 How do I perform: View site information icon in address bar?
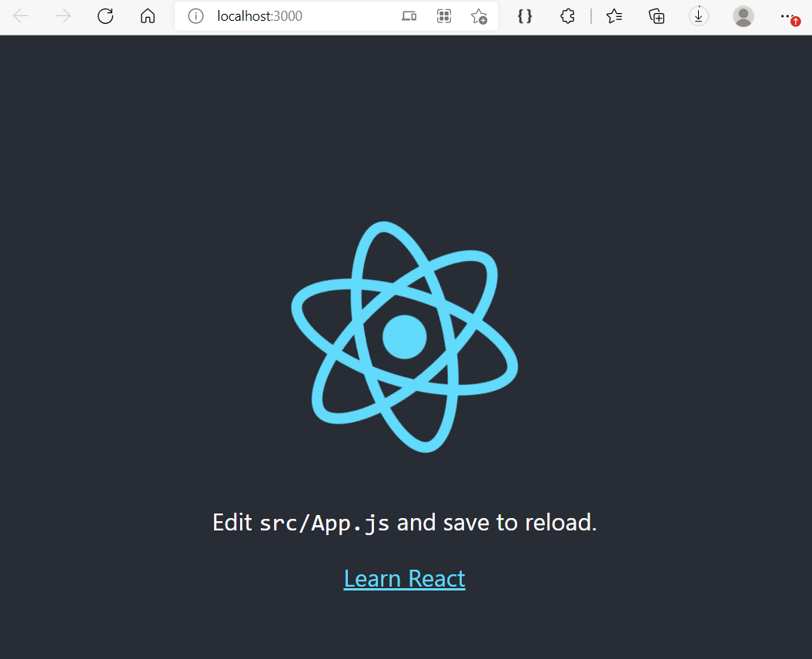[195, 16]
